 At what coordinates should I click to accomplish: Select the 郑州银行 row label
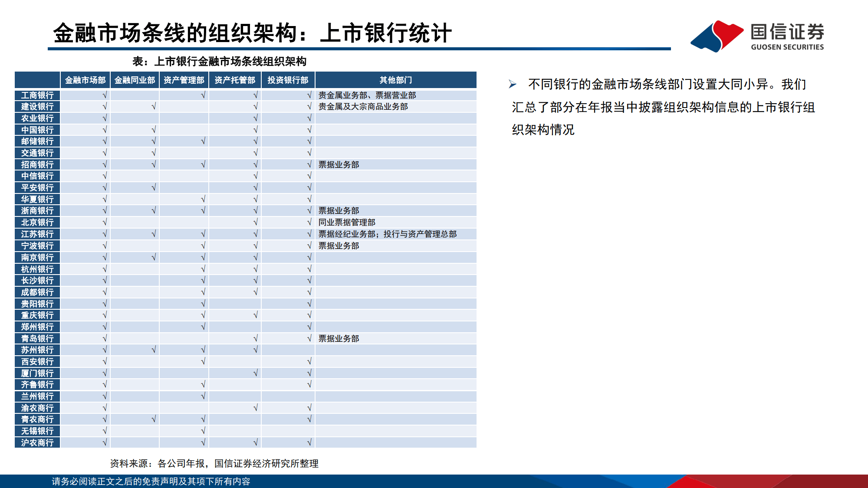coord(37,327)
